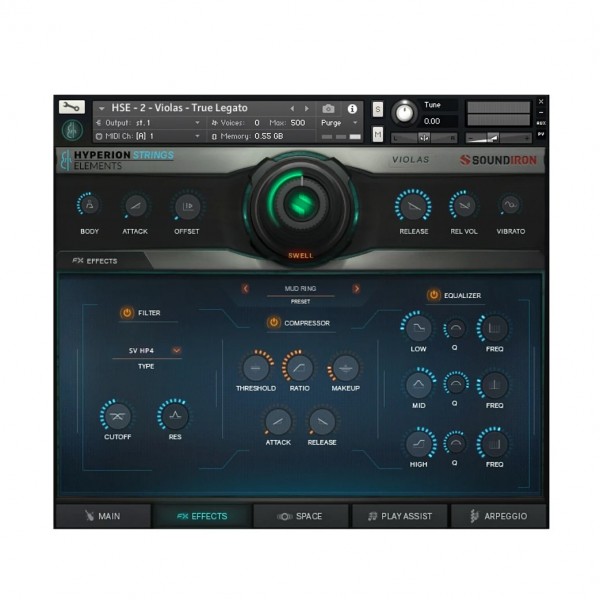Click the compressor Ratio knob

coord(299,367)
